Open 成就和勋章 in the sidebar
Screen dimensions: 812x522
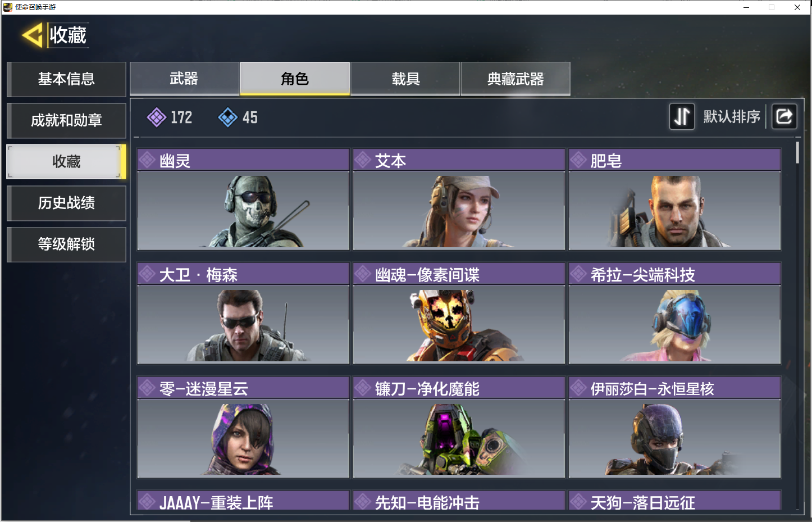click(66, 120)
